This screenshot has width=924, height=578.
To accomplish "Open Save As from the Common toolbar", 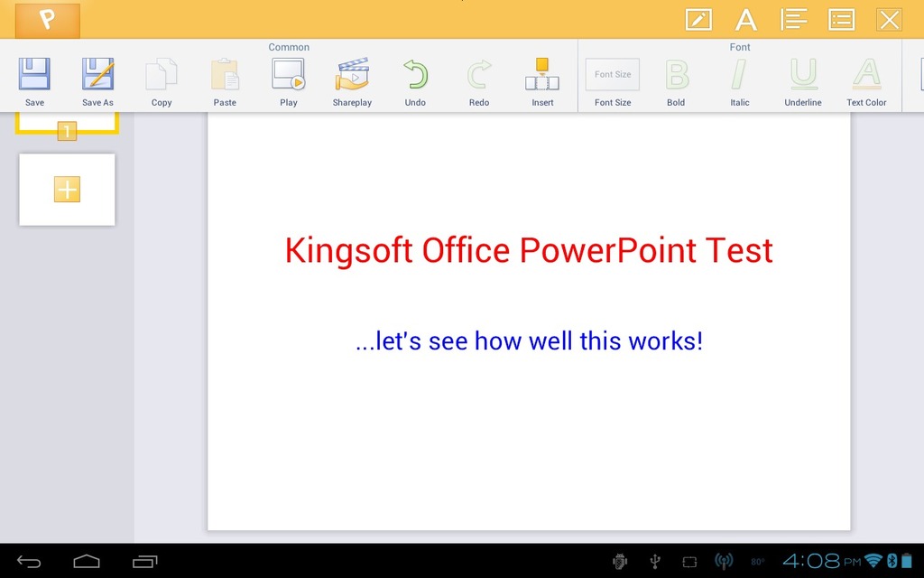I will [97, 74].
